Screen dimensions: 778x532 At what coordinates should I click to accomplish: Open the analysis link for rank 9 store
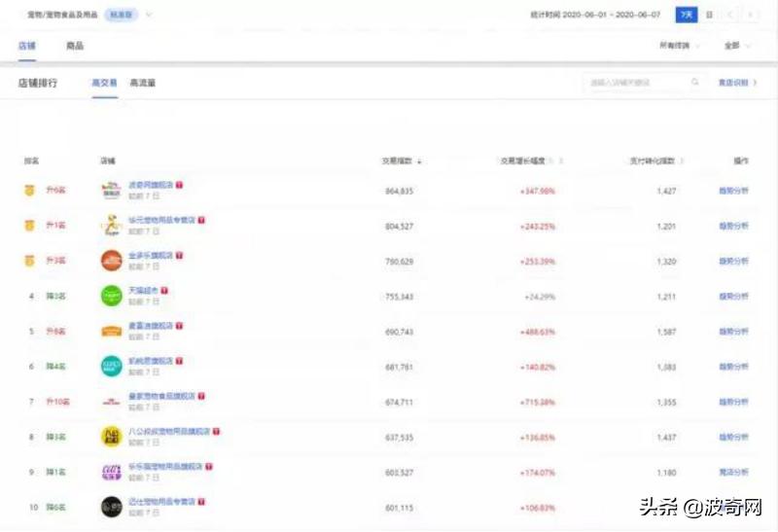tap(733, 473)
